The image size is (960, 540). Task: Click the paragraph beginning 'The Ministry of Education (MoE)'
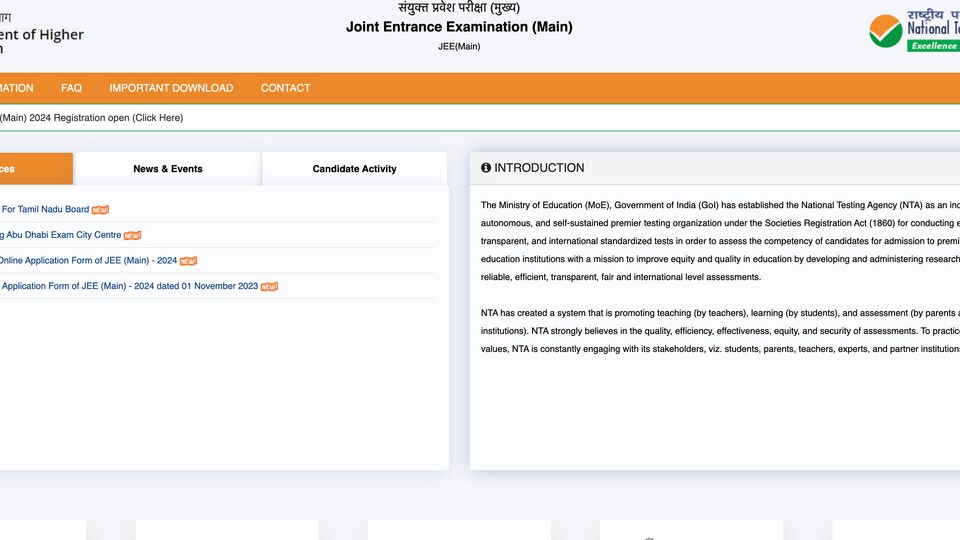(x=720, y=241)
